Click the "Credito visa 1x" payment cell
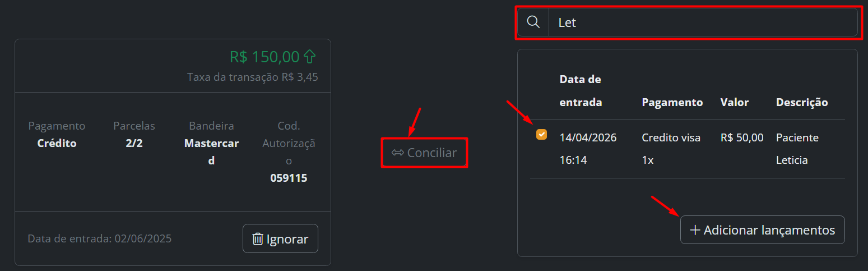The height and width of the screenshot is (271, 868). point(671,149)
